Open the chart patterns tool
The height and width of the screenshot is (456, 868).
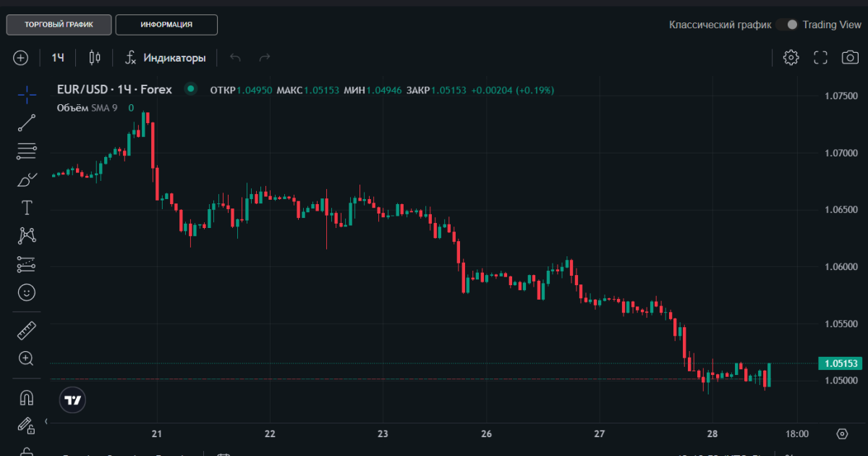click(x=27, y=236)
